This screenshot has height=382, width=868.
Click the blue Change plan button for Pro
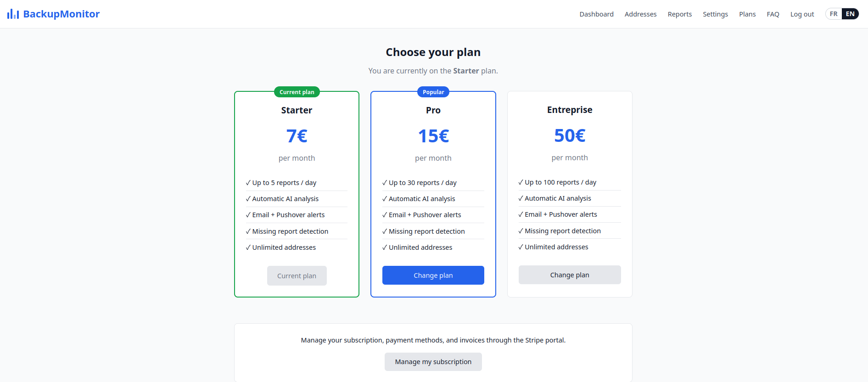pyautogui.click(x=433, y=275)
